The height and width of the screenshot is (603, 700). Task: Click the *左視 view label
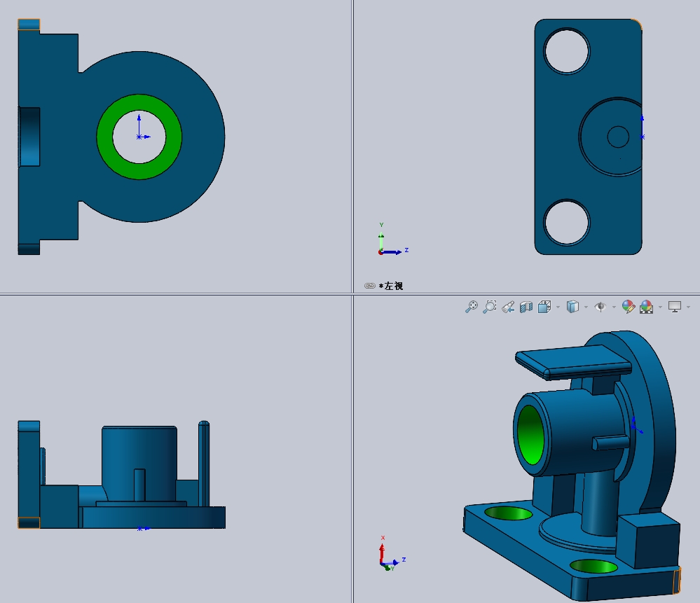pos(391,286)
